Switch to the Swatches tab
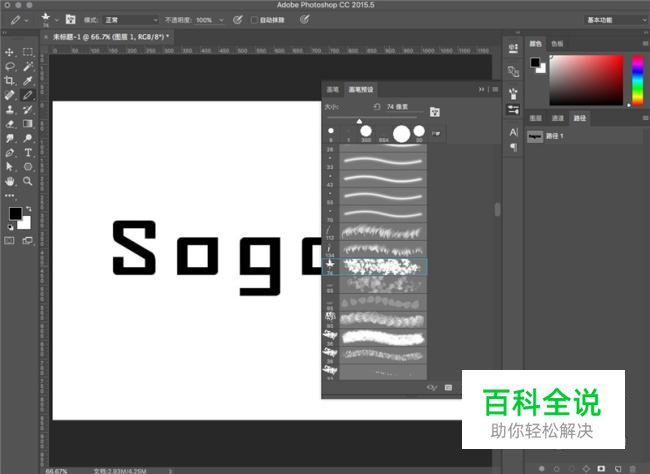The width and height of the screenshot is (650, 474). [557, 44]
